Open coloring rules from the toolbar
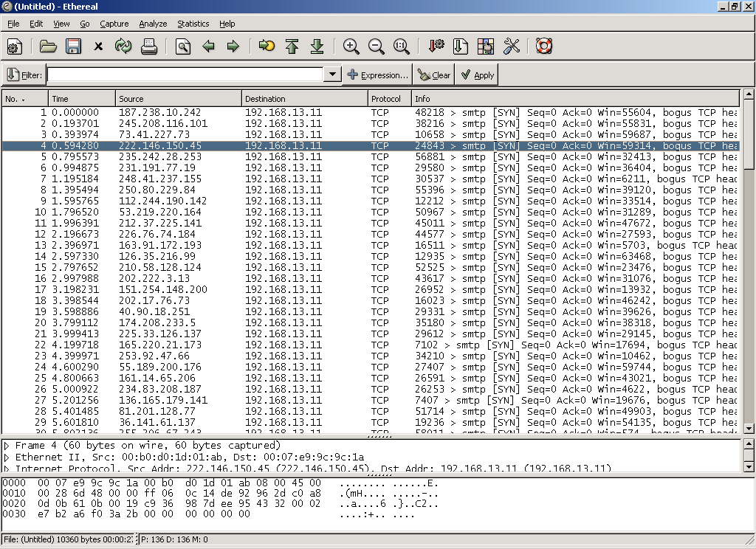Viewport: 756px width, 549px height. (485, 47)
